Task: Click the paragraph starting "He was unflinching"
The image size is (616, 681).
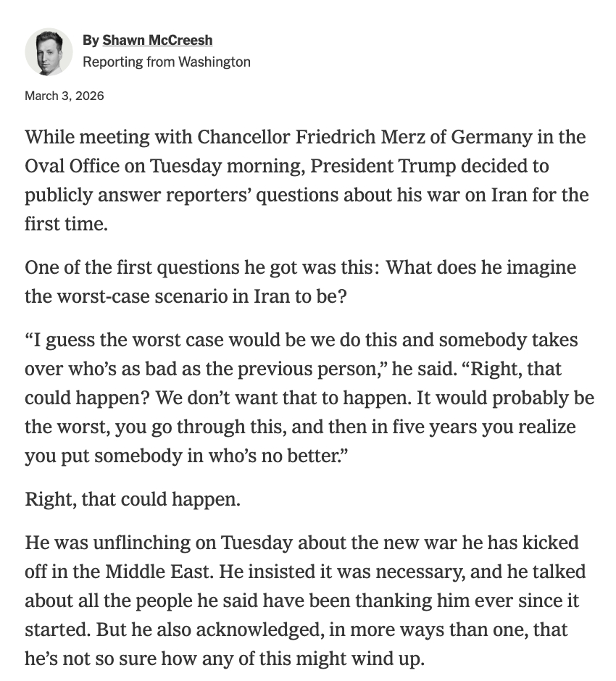Action: coord(305,601)
